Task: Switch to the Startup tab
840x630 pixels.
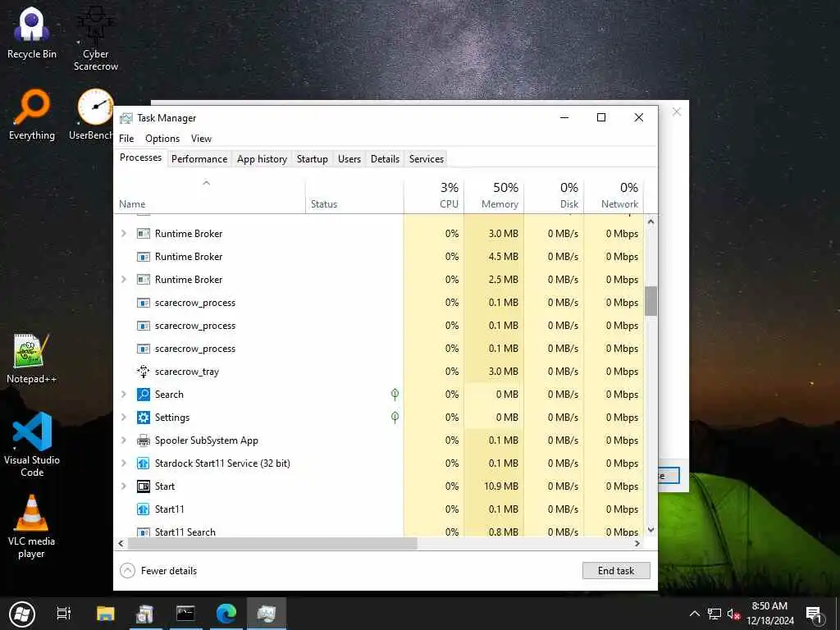Action: click(313, 159)
